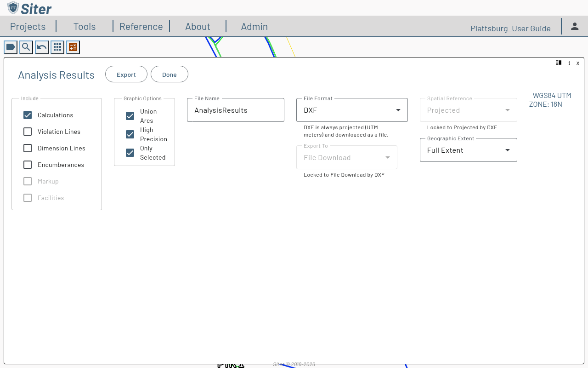Open the user account icon
Screen dimensions: 588x368
(x=575, y=26)
